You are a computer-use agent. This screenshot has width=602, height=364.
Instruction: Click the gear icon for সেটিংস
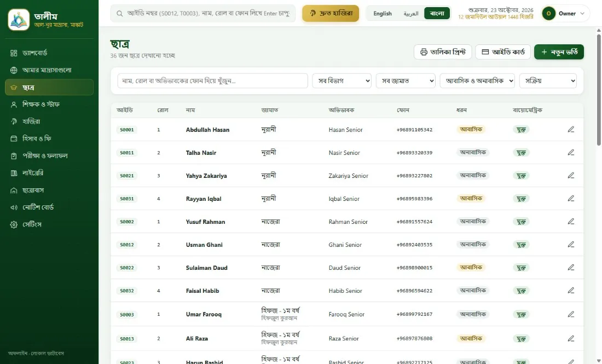point(14,224)
